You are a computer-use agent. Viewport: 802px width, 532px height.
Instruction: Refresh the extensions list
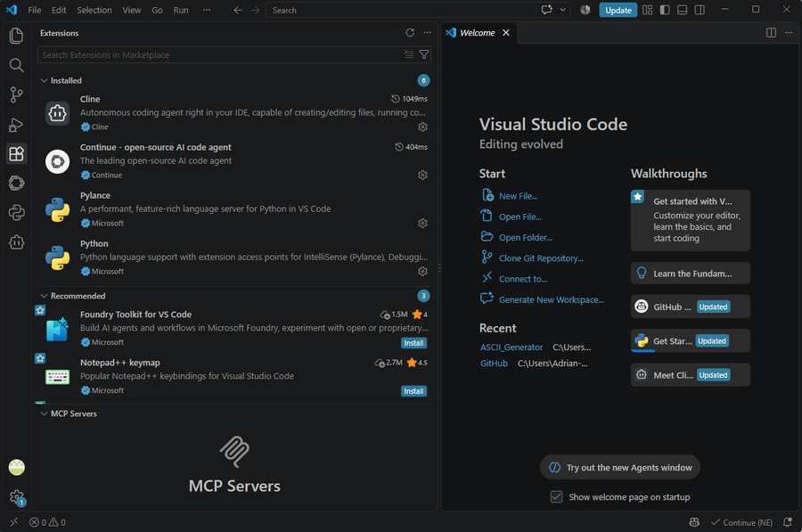pyautogui.click(x=410, y=33)
